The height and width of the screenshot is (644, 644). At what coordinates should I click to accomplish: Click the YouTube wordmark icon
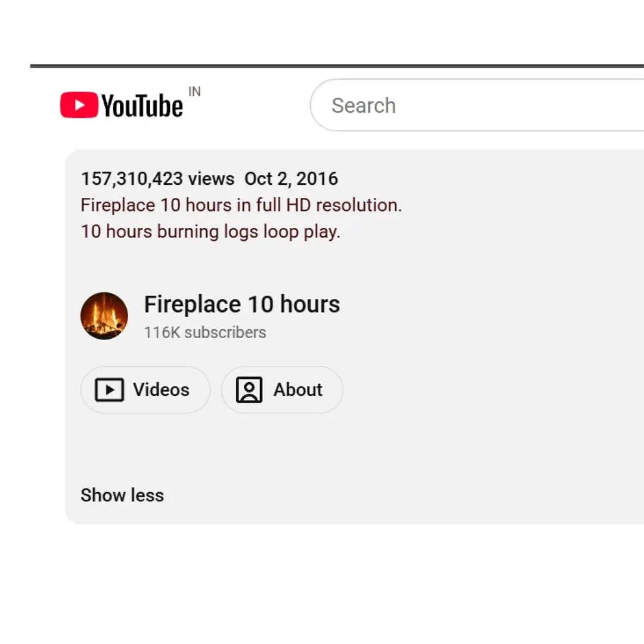[x=142, y=104]
